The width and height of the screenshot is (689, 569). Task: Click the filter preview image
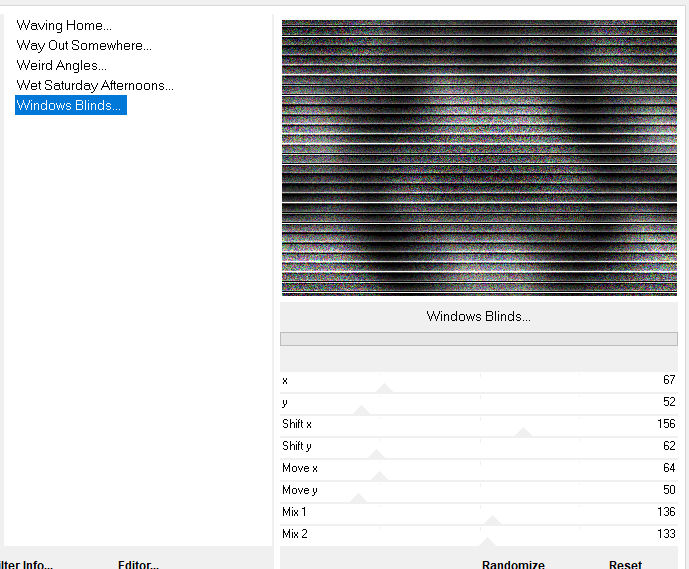coord(479,158)
